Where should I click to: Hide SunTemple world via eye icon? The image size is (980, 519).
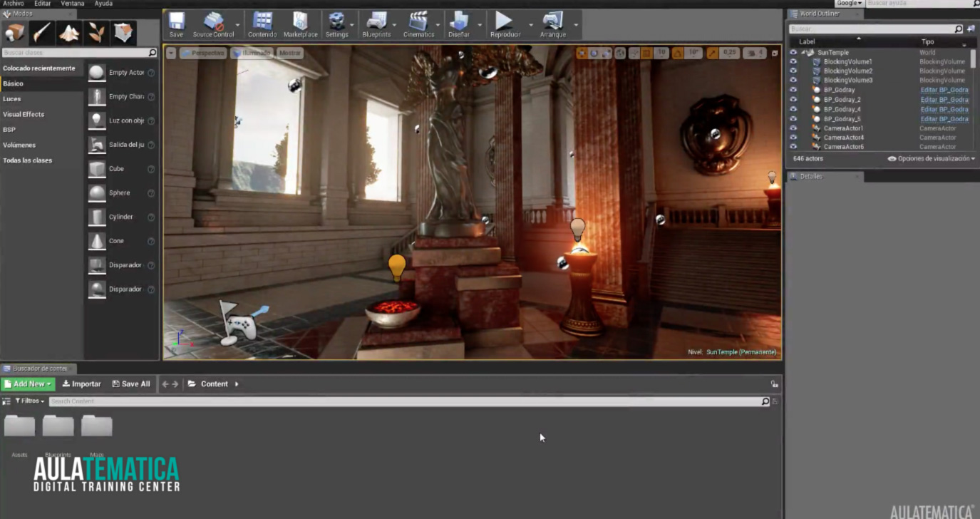[793, 53]
